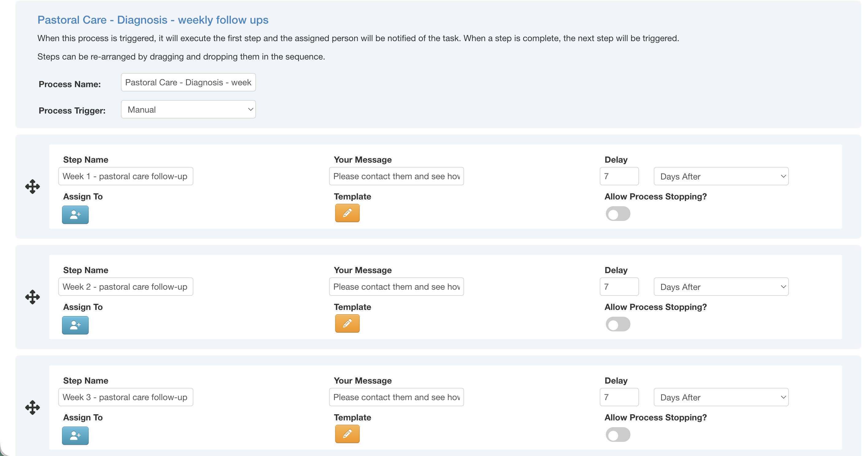Click the Process Name text field
The height and width of the screenshot is (456, 868).
[x=188, y=83]
